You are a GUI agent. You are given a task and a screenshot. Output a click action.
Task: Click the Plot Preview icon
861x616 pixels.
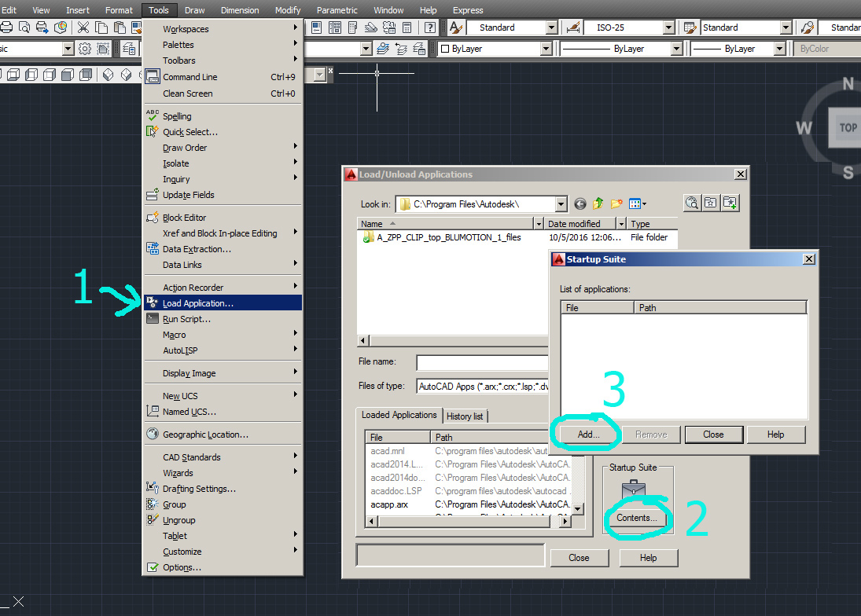(x=24, y=27)
